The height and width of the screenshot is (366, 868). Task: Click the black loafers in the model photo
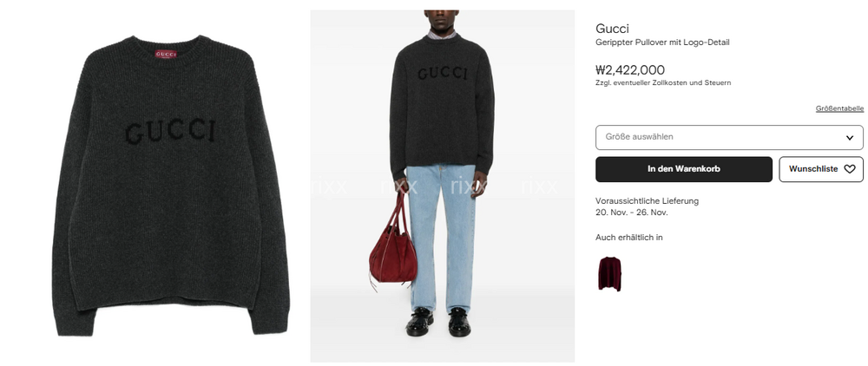click(437, 322)
